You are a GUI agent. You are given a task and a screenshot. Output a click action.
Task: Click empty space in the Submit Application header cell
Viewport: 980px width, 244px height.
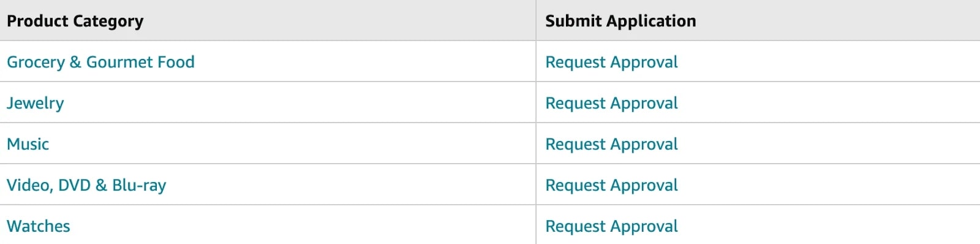coord(839,20)
